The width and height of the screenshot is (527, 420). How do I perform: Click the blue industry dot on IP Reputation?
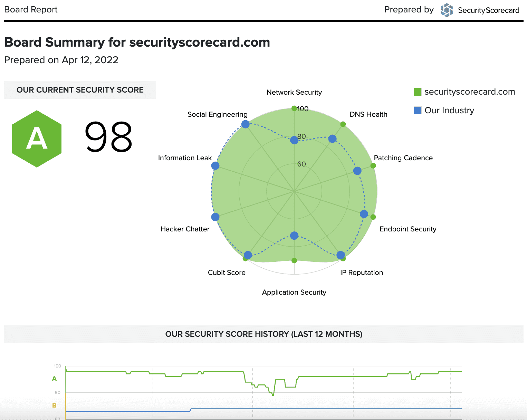point(341,255)
